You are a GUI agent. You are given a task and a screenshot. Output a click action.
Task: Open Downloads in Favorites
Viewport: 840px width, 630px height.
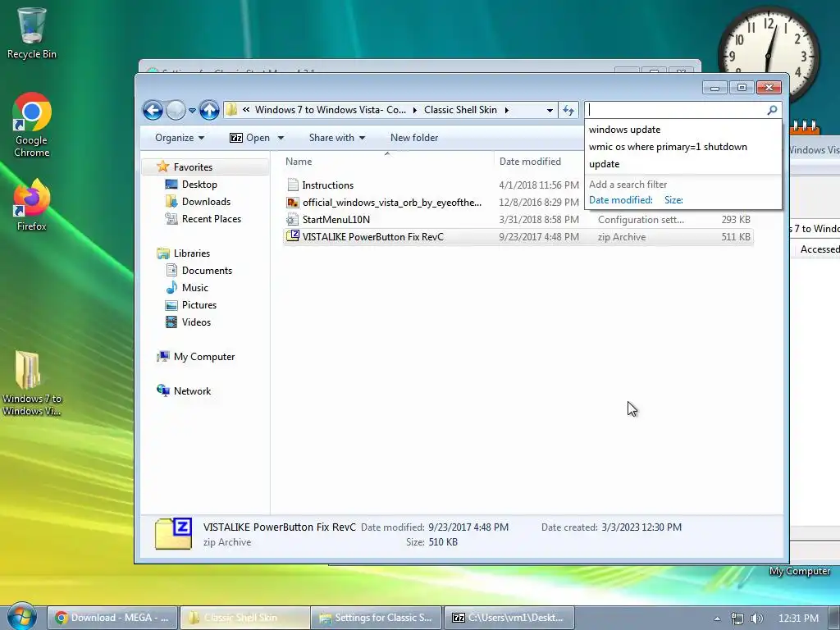[x=206, y=202]
